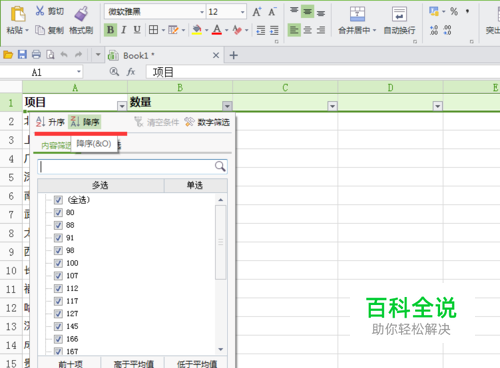
Task: Click the font color A icon
Action: point(217,30)
